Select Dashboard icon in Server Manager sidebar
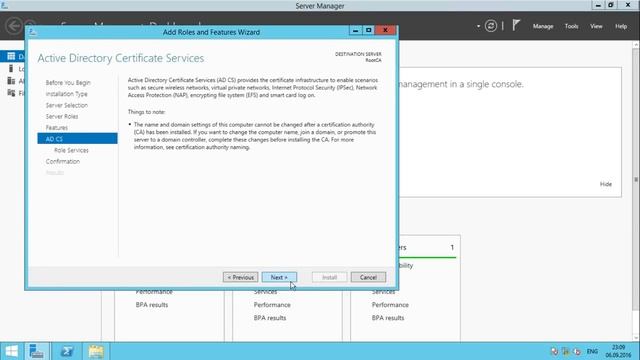The width and height of the screenshot is (640, 360). click(x=11, y=56)
